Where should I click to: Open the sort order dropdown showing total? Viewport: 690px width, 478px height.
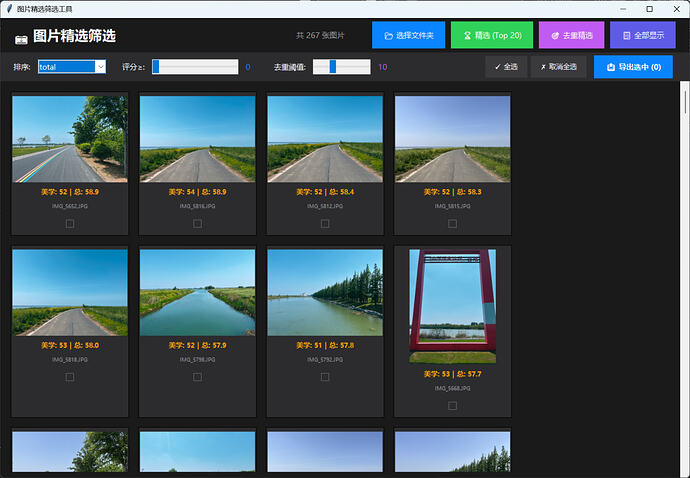72,67
